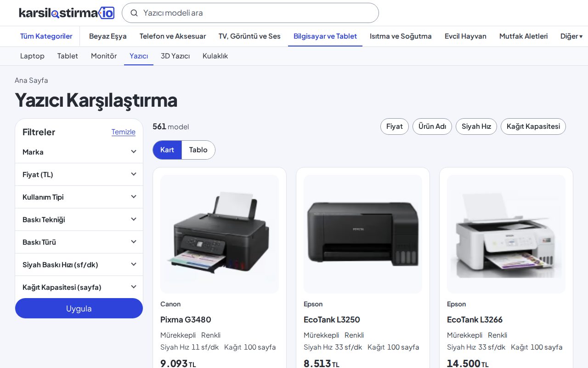Select the Kart view toggle
This screenshot has height=368, width=588.
pyautogui.click(x=167, y=150)
